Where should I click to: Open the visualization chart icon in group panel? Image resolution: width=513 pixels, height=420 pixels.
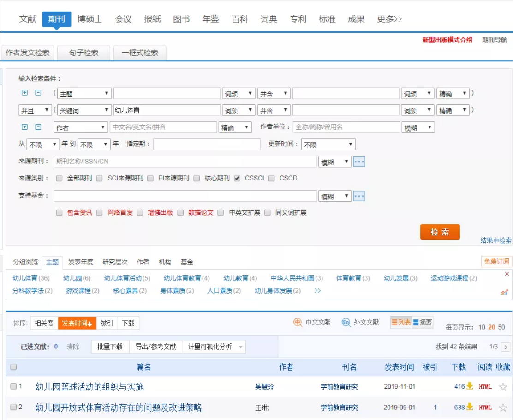(x=504, y=292)
